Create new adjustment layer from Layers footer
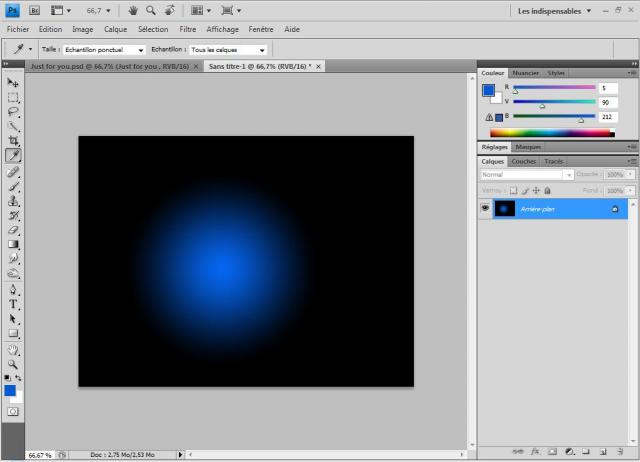The width and height of the screenshot is (640, 462). pyautogui.click(x=570, y=451)
